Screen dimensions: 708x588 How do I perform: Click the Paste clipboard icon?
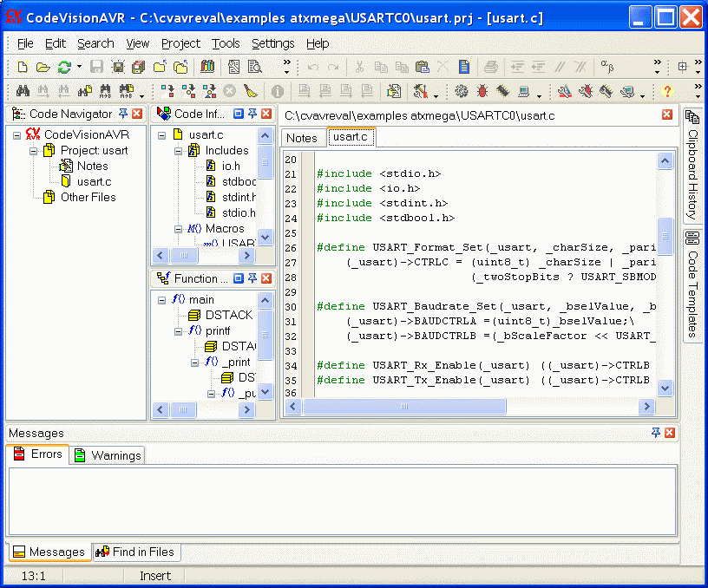pyautogui.click(x=423, y=67)
